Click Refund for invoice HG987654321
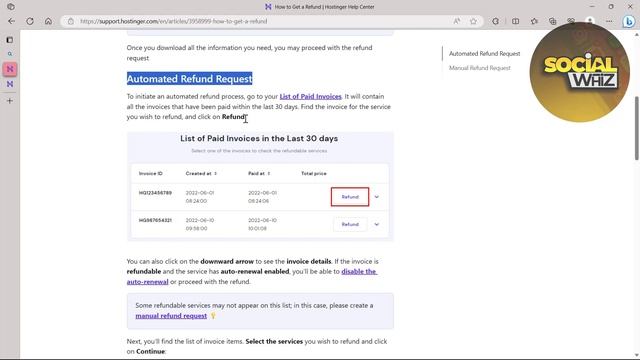This screenshot has height=360, width=640. pyautogui.click(x=350, y=224)
